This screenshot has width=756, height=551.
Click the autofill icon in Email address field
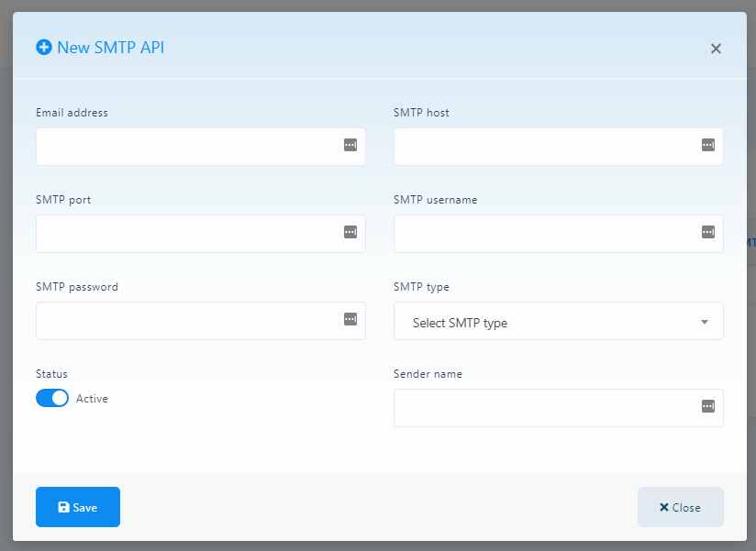tap(350, 145)
